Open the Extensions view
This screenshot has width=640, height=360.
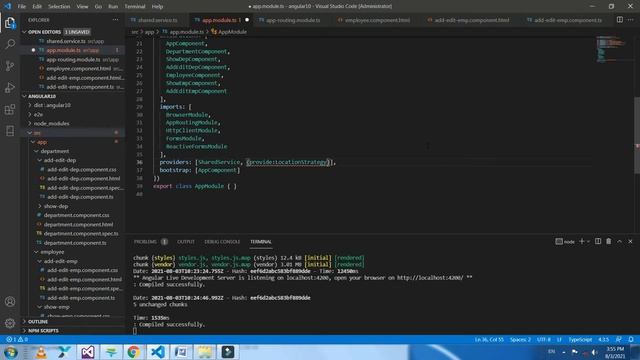[10, 109]
